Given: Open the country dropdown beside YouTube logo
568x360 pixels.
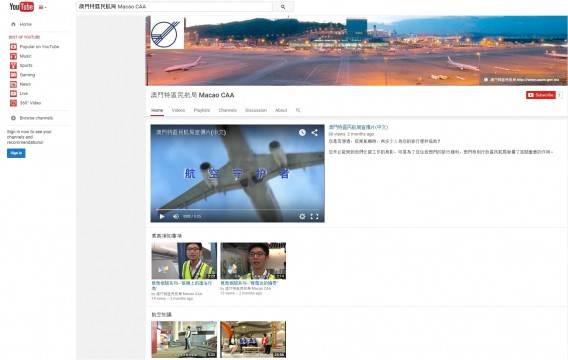Looking at the screenshot, I should (x=42, y=7).
